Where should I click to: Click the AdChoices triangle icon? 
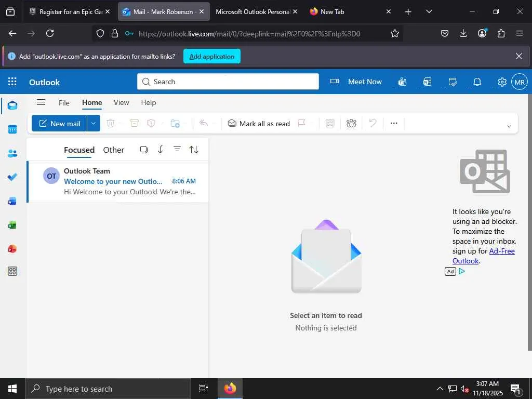tap(462, 271)
